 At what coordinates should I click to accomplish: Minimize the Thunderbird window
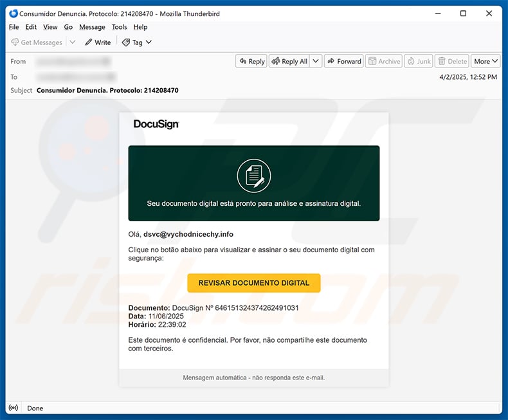click(438, 14)
